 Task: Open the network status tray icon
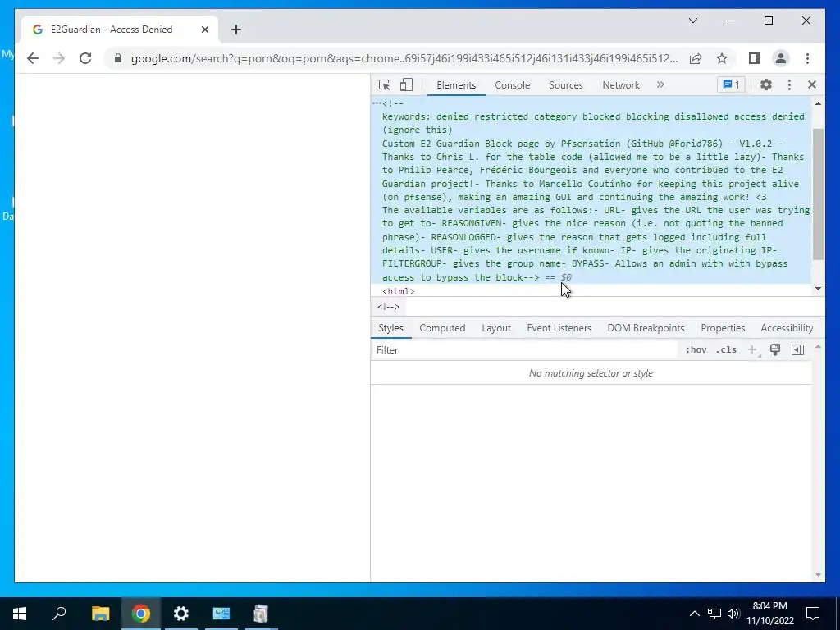[714, 614]
